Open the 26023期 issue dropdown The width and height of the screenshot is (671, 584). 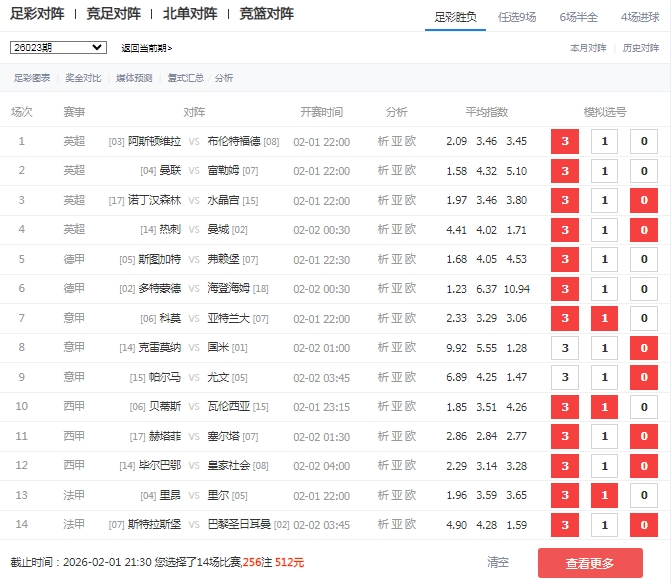pyautogui.click(x=58, y=47)
